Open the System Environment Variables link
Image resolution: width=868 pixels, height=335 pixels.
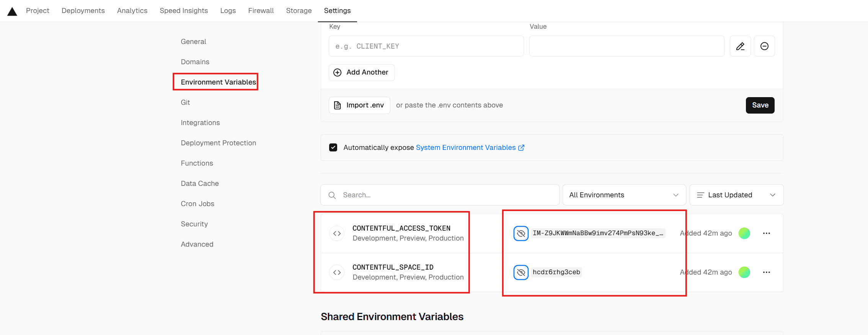(x=466, y=148)
